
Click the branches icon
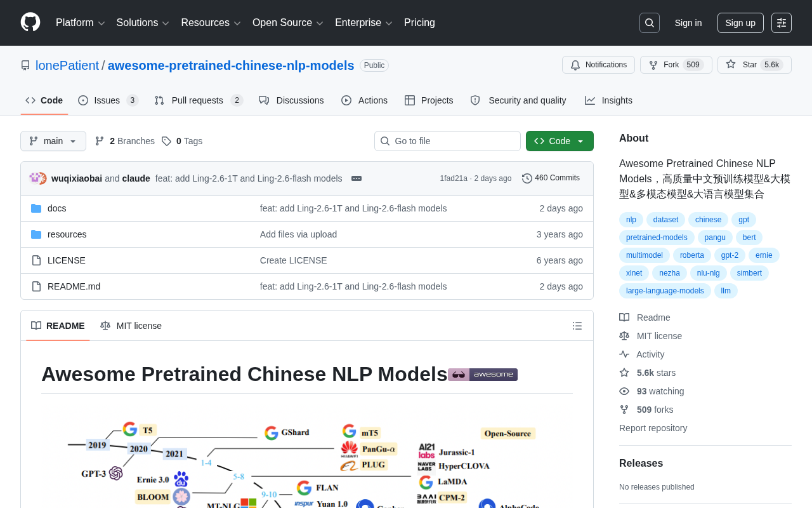click(100, 141)
